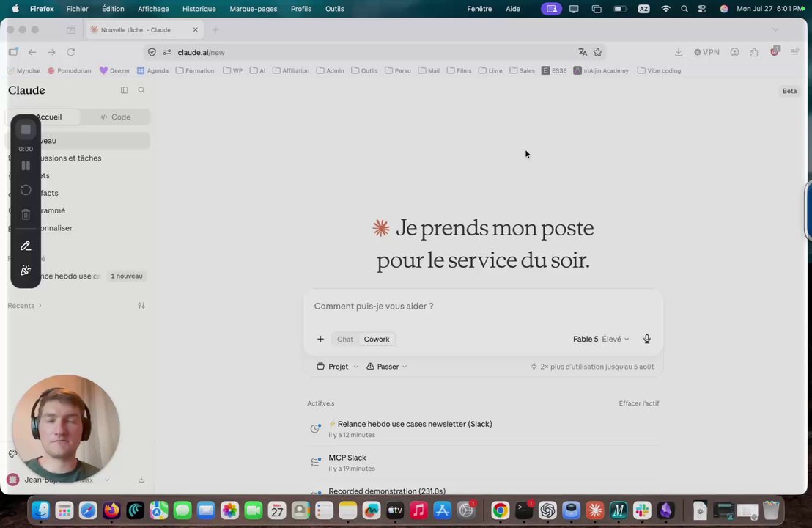The height and width of the screenshot is (528, 812).
Task: Click the plus attachment icon in composer
Action: (320, 339)
